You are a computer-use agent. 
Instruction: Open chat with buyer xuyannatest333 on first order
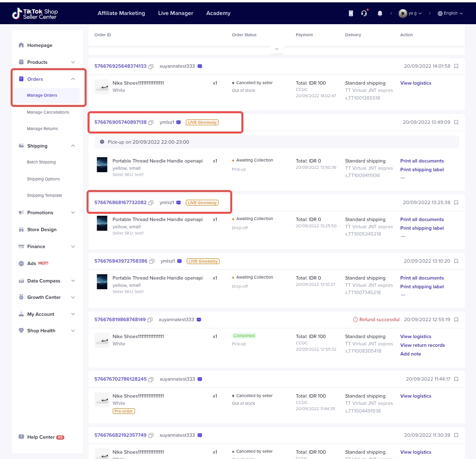(200, 66)
